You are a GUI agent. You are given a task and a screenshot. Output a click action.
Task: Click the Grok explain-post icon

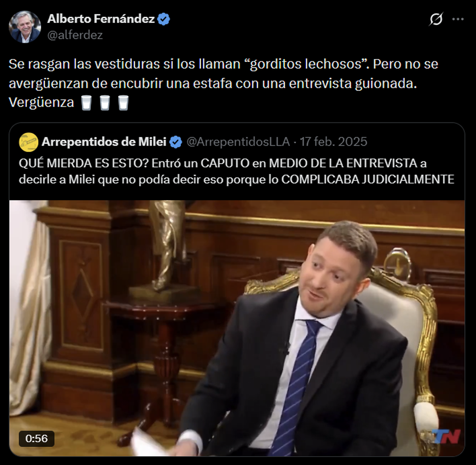[436, 19]
